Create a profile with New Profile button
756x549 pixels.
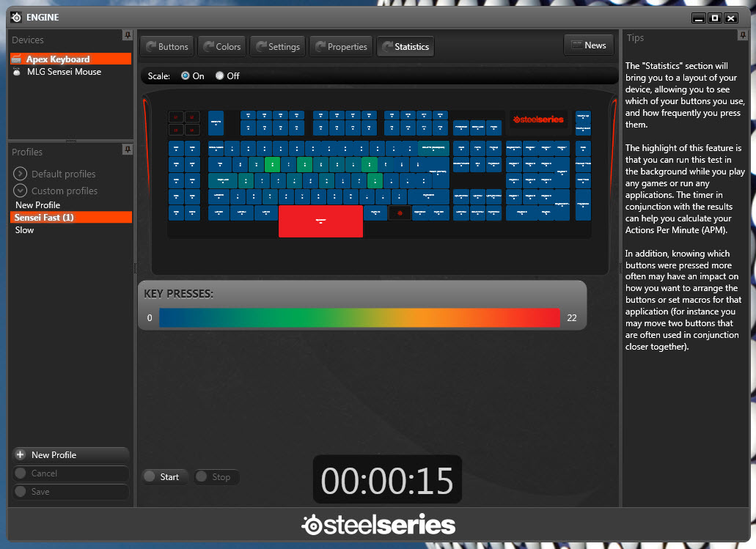71,455
